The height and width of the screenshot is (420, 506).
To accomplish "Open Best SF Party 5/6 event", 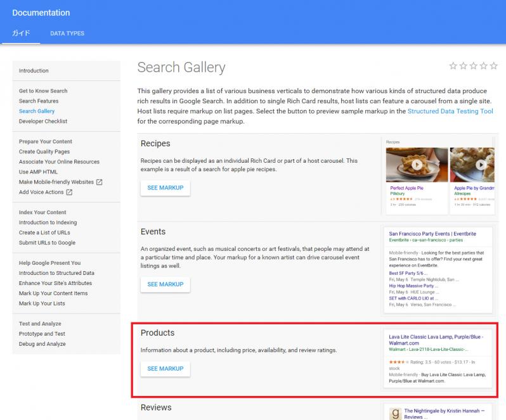I will 408,273.
